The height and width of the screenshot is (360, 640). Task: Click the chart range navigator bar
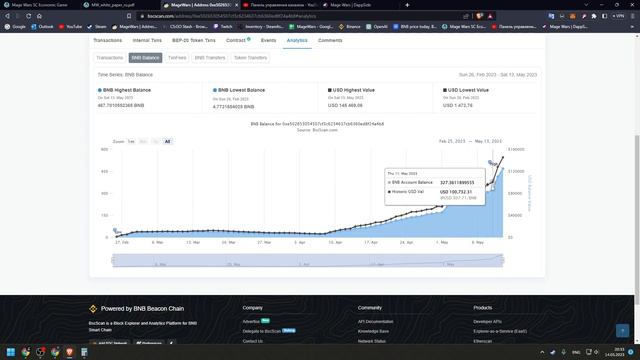[x=308, y=260]
